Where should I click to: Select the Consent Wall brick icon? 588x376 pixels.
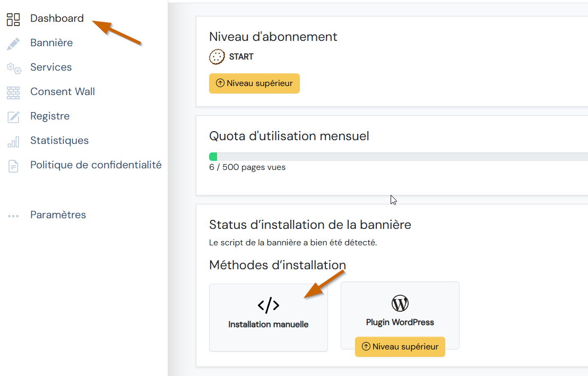(13, 92)
